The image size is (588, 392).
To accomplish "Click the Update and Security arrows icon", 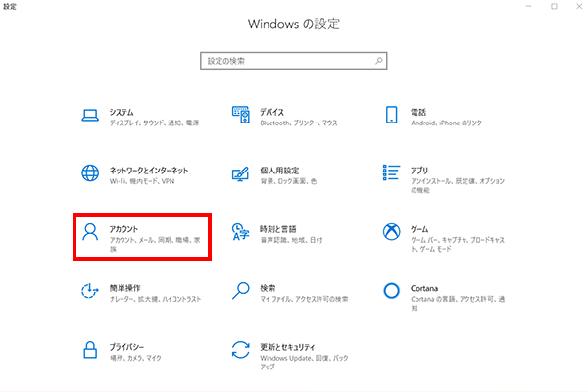I will 241,350.
